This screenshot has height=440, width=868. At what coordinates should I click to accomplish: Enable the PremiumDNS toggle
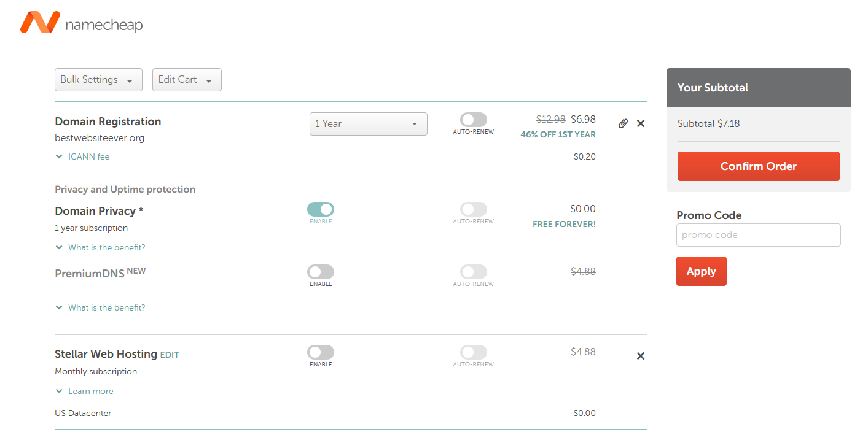click(321, 272)
